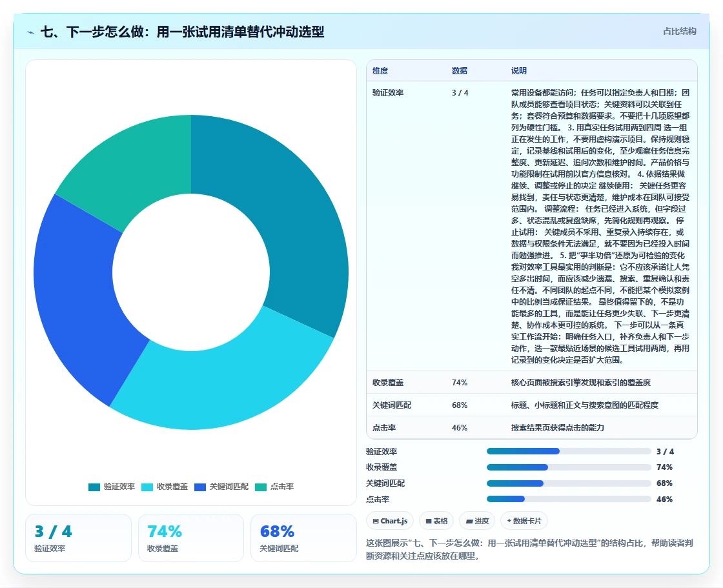Click the lightning icon beside the title
This screenshot has height=588, width=723.
pos(31,32)
